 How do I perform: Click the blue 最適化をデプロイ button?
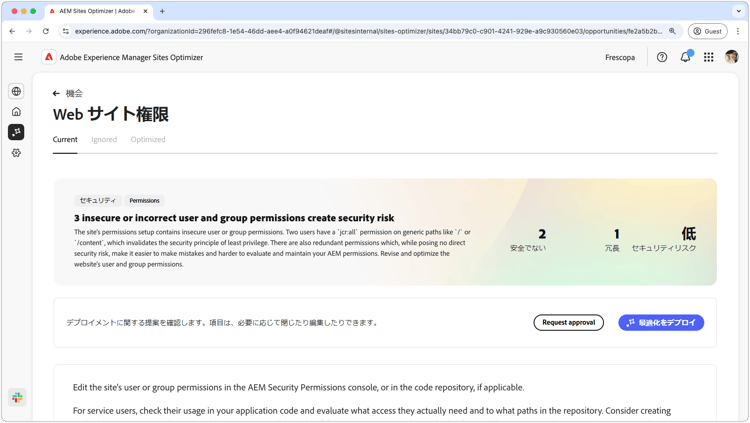click(661, 323)
